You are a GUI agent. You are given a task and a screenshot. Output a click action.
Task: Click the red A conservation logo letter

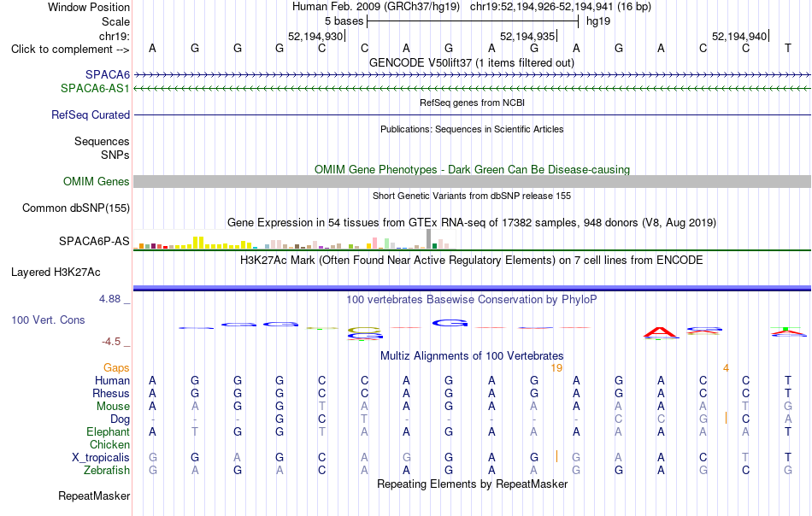(x=660, y=333)
